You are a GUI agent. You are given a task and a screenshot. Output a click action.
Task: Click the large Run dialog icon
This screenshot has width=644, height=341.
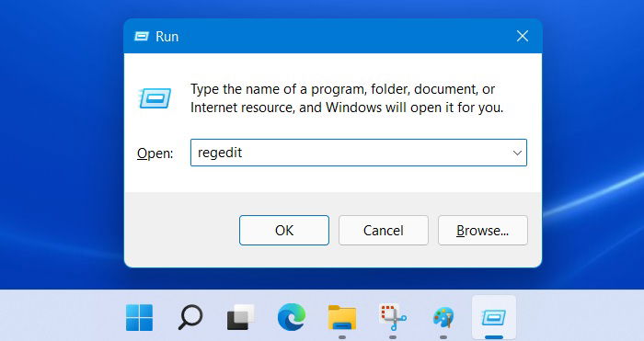coord(155,98)
